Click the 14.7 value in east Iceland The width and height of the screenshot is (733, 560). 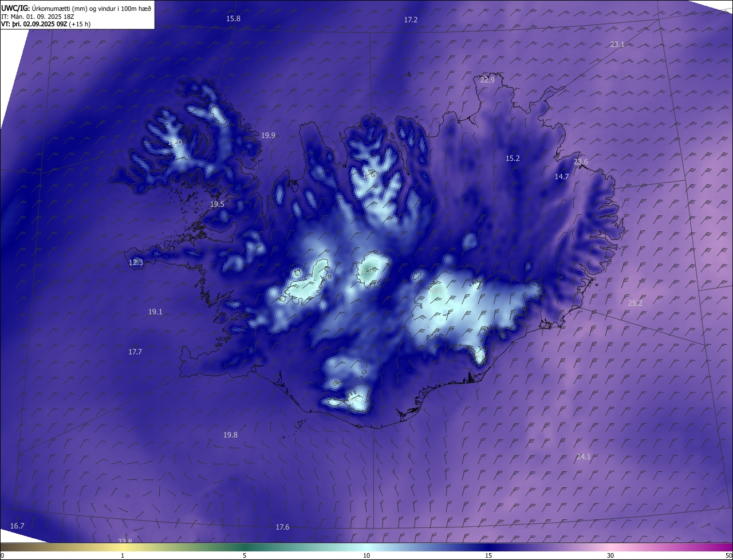[x=562, y=177]
